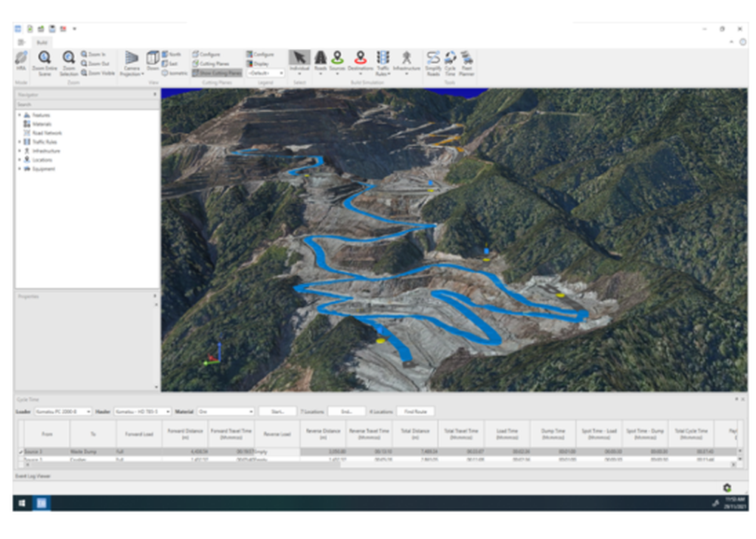Screen dimensions: 756x539
Task: Open the Default legend dropdown
Action: coord(265,73)
